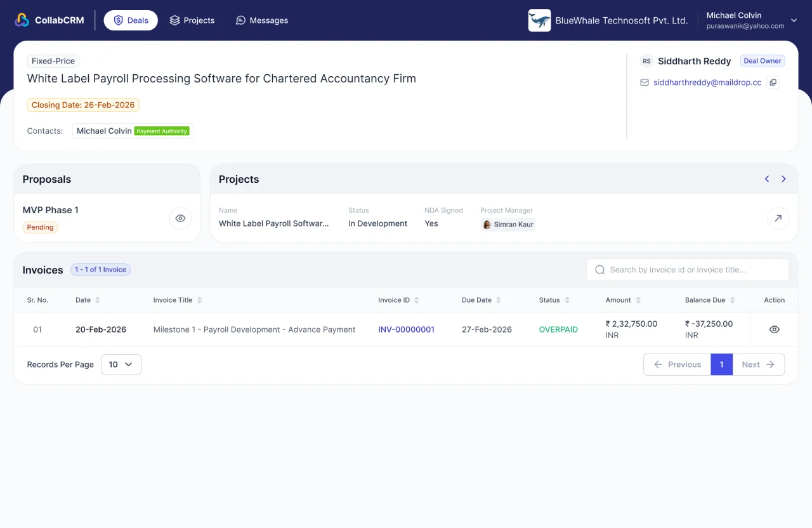Image resolution: width=812 pixels, height=528 pixels.
Task: Click the BlueWhale whale logo
Action: 539,20
